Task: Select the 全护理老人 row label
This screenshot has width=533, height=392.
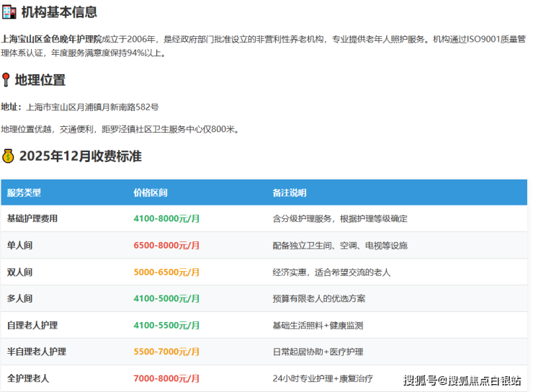Action: [x=27, y=378]
